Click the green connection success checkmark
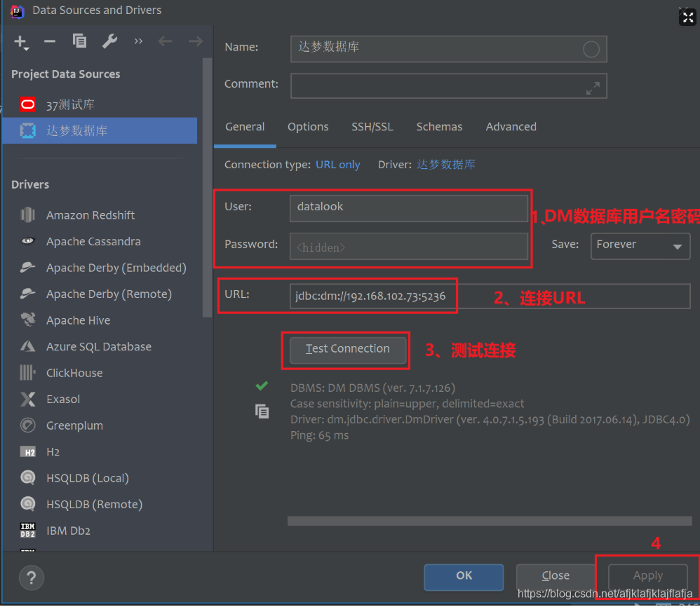Image resolution: width=700 pixels, height=607 pixels. click(262, 386)
